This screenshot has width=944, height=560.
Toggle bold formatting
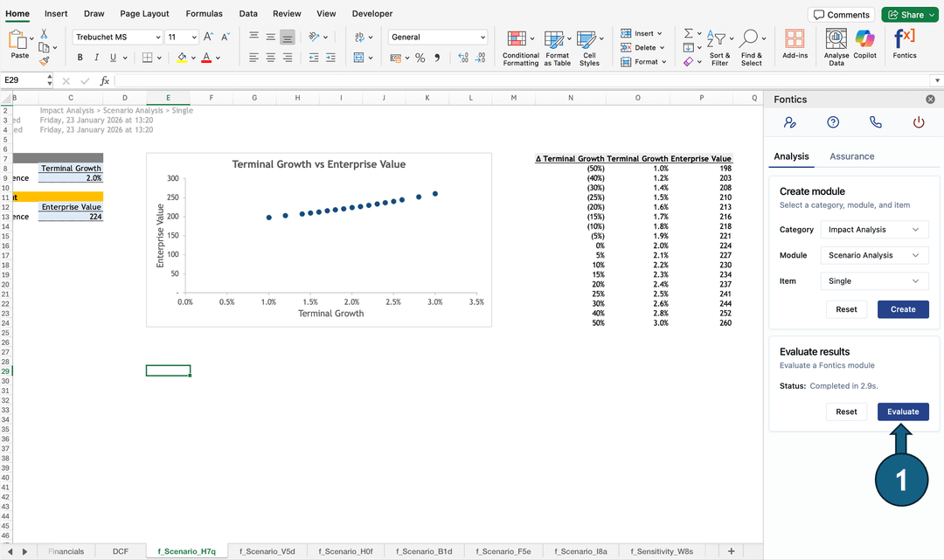80,55
